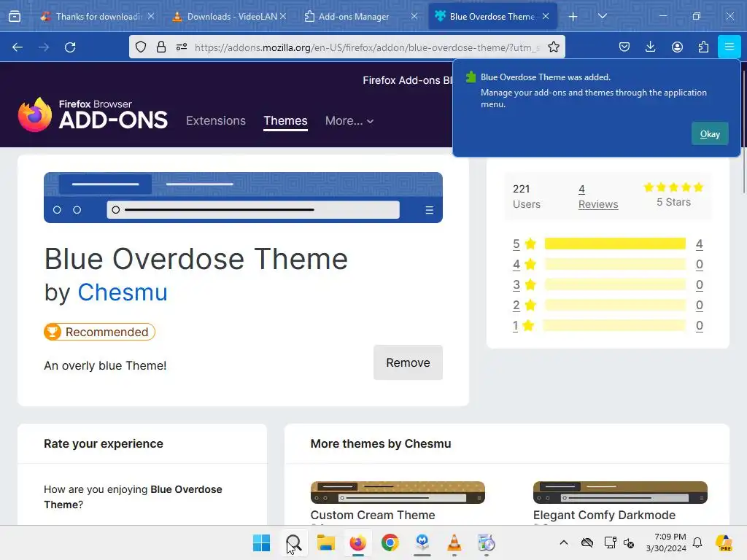This screenshot has height=560, width=747.
Task: Open Extensions section in site header
Action: (x=216, y=120)
